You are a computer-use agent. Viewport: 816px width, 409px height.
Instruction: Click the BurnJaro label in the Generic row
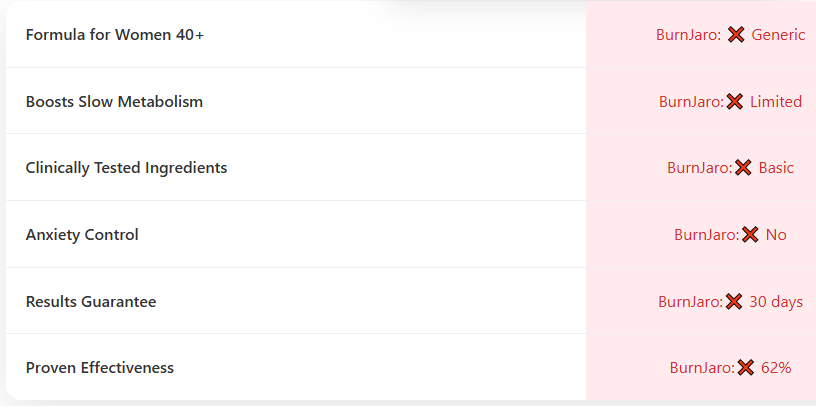coord(688,35)
